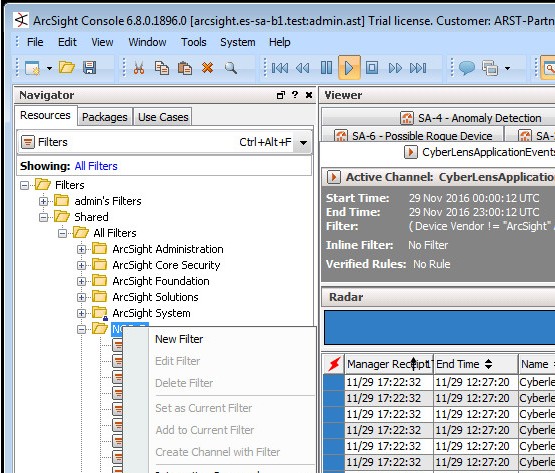Viewport: 555px width, 473px height.
Task: Click the Navigator help question mark
Action: [x=294, y=95]
